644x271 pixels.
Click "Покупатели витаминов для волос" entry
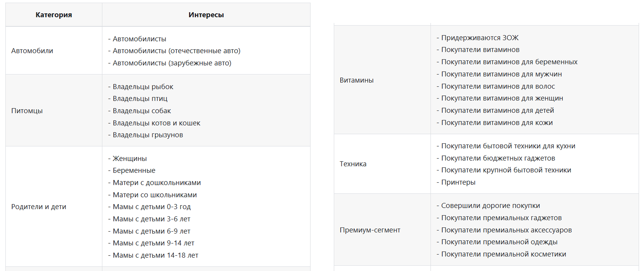(498, 86)
